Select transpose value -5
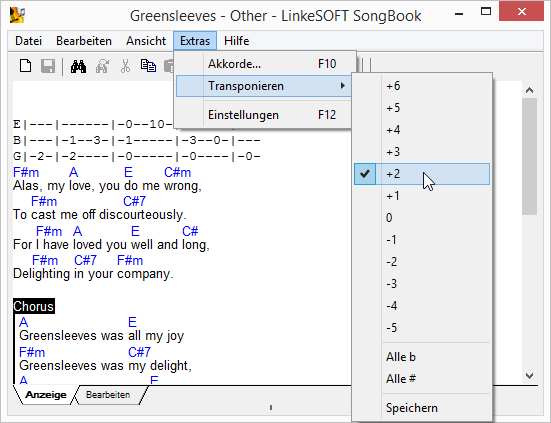Viewport: 551px width, 423px height. tap(422, 327)
